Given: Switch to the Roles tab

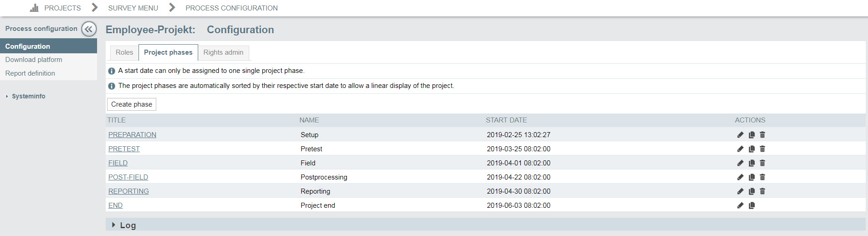Looking at the screenshot, I should (124, 52).
